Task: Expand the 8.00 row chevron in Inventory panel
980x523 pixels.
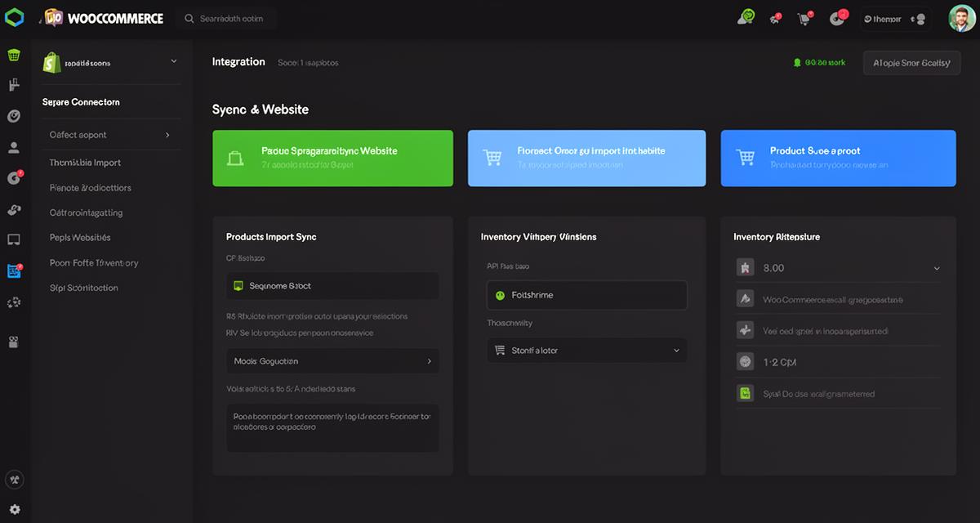Action: click(x=937, y=268)
